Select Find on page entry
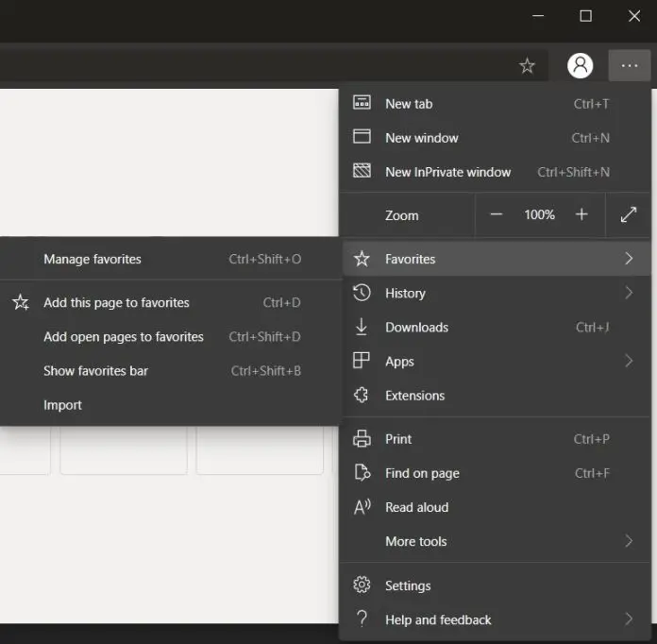The width and height of the screenshot is (657, 644). tap(495, 473)
